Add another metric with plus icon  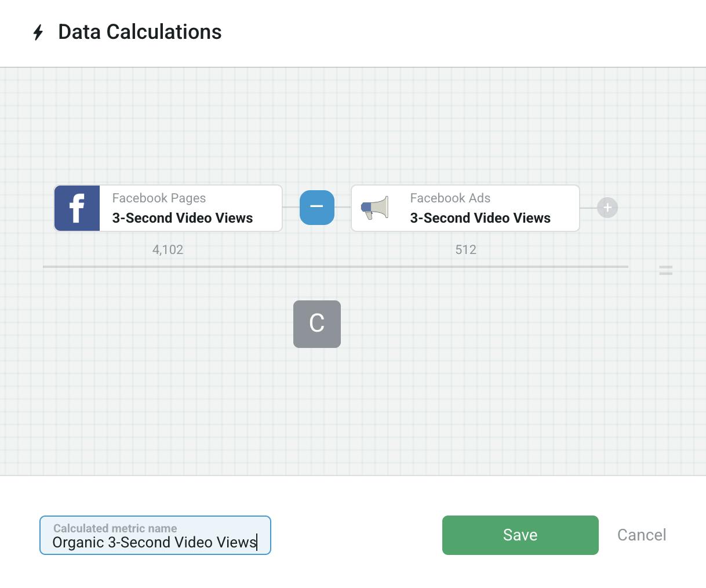click(607, 208)
